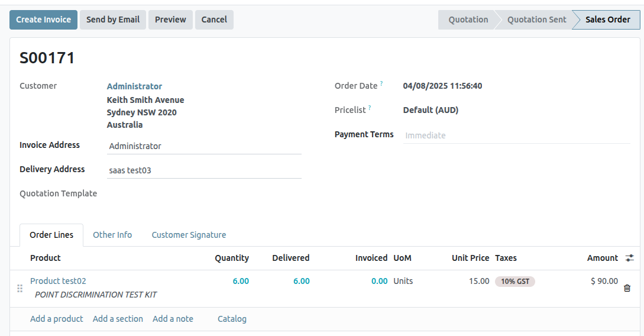This screenshot has height=336, width=644.
Task: Click the Quotation Sent status stage
Action: click(x=536, y=20)
